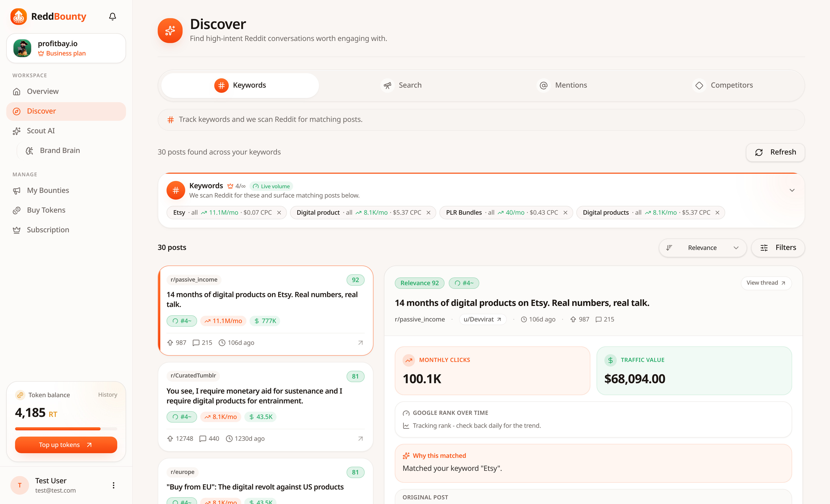Select the r/europe Buy from EU post
830x504 pixels.
tap(255, 487)
